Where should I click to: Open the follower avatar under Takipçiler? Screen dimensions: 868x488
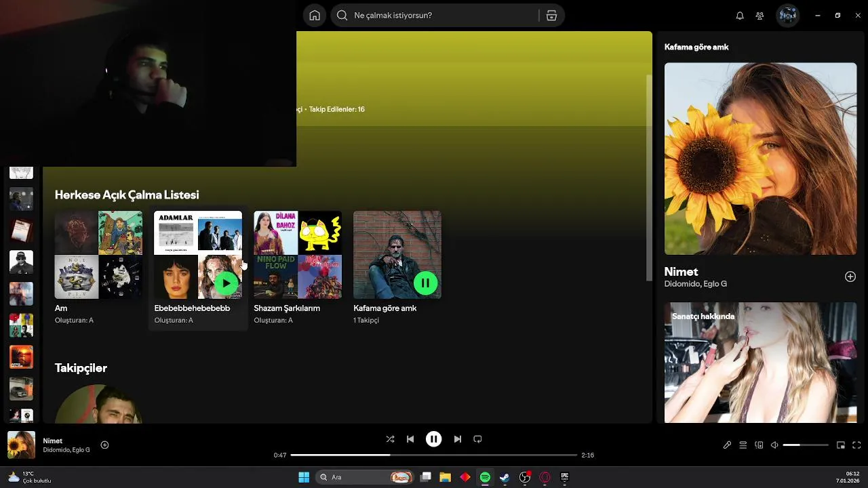tap(98, 405)
